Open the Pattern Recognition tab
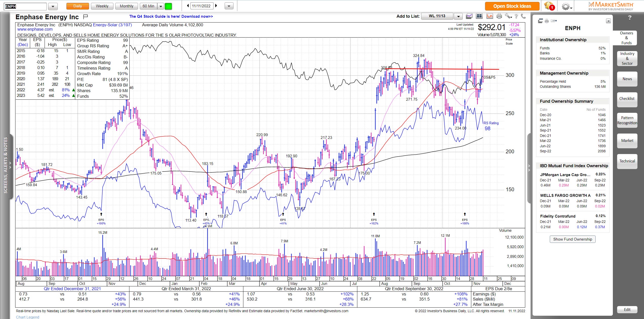This screenshot has height=319, width=644. tap(627, 120)
